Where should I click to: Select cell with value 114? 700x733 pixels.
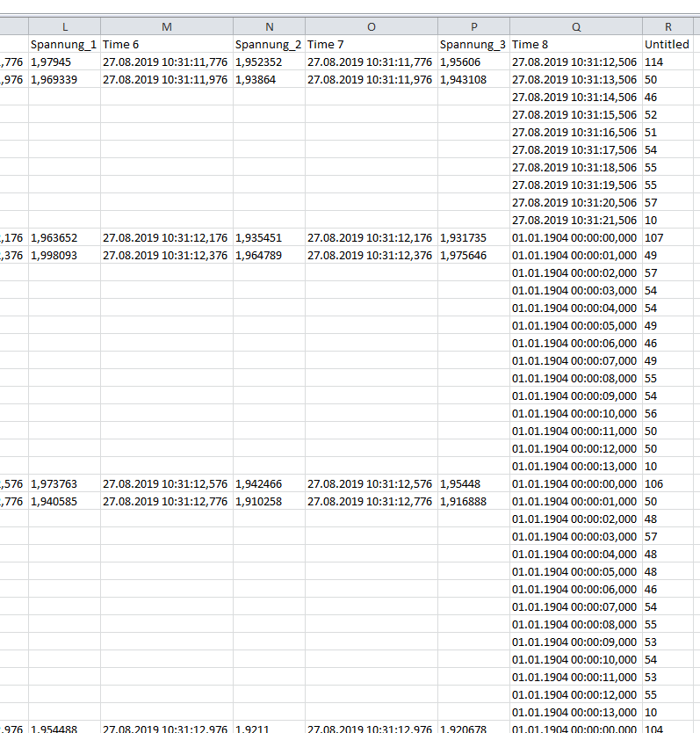coord(668,62)
